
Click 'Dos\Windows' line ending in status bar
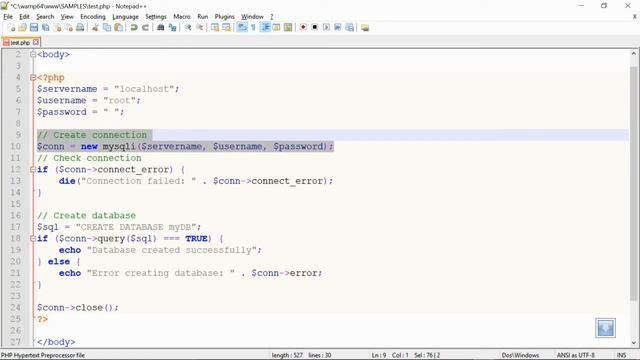[520, 355]
